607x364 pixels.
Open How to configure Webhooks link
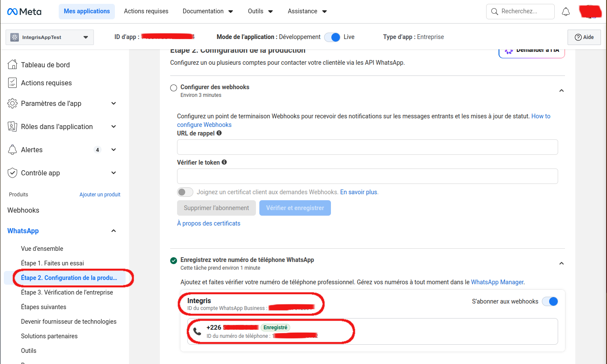pos(364,120)
